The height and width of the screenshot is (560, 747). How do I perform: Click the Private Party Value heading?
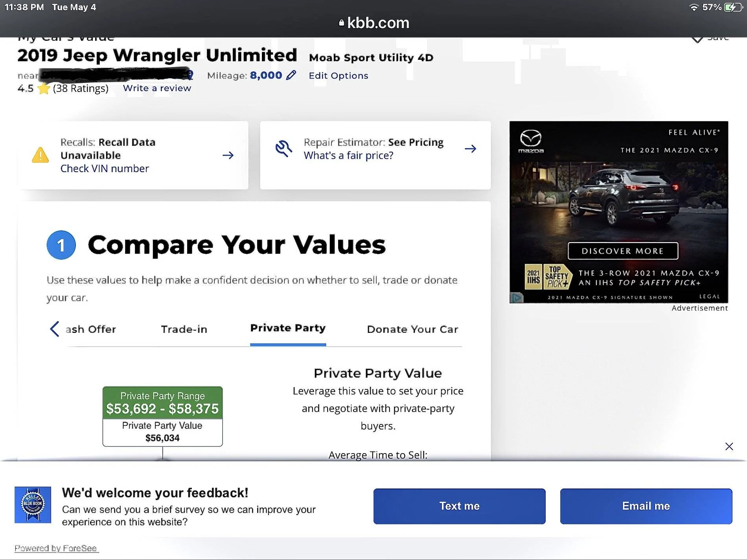tap(378, 373)
